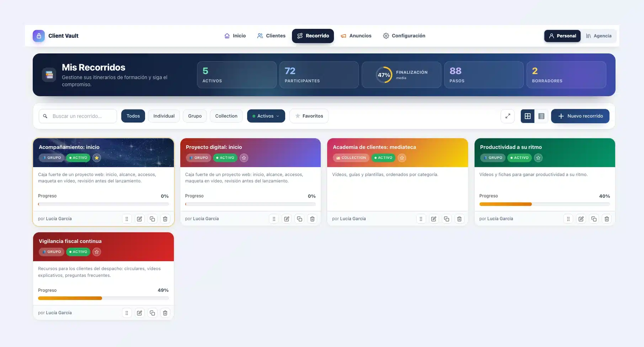This screenshot has height=347, width=644.
Task: Delete the Proyecto digital: inicio card
Action: [x=312, y=219]
